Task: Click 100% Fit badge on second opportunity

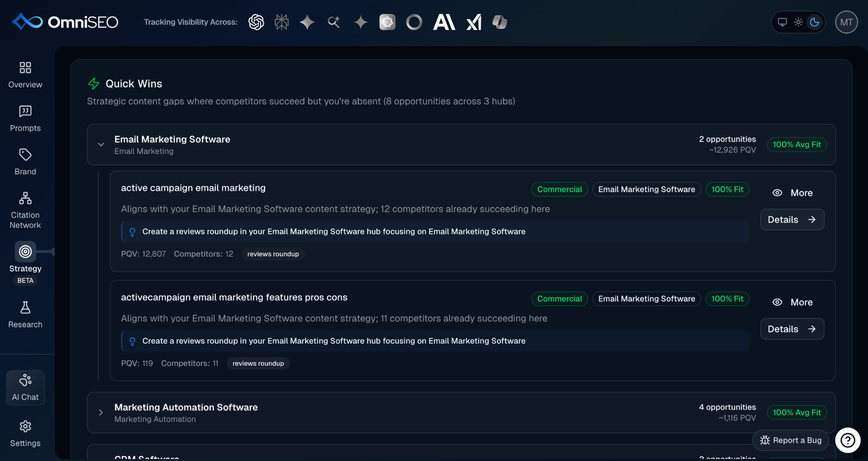Action: tap(727, 299)
